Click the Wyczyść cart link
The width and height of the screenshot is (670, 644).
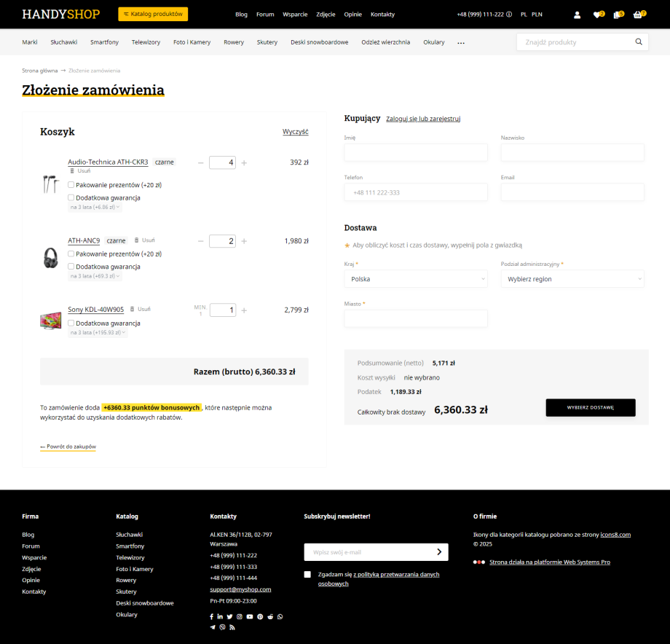pos(295,132)
